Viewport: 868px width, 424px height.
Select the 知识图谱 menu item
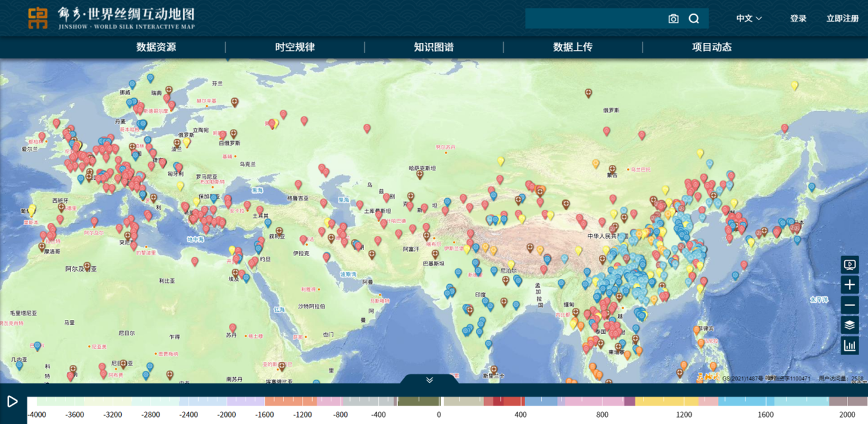pyautogui.click(x=433, y=47)
